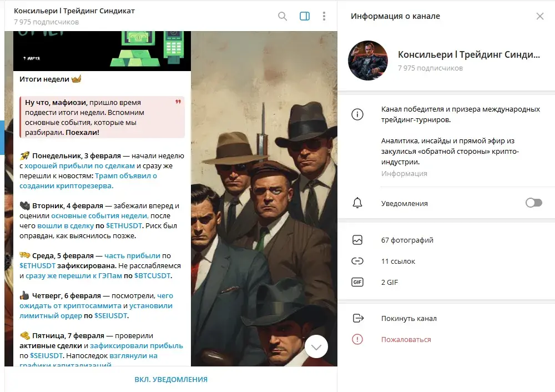Click the $ETHUSDT tag in Tuesday paragraph

click(x=124, y=225)
